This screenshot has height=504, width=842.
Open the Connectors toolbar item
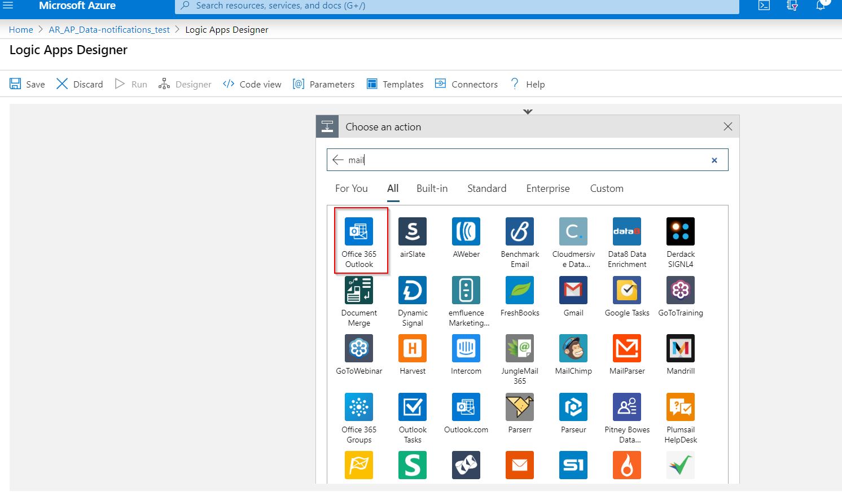tap(466, 84)
